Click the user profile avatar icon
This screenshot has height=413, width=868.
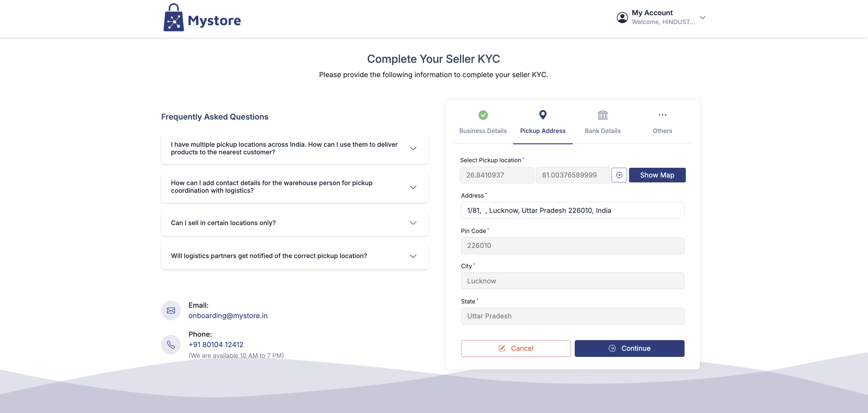tap(622, 17)
